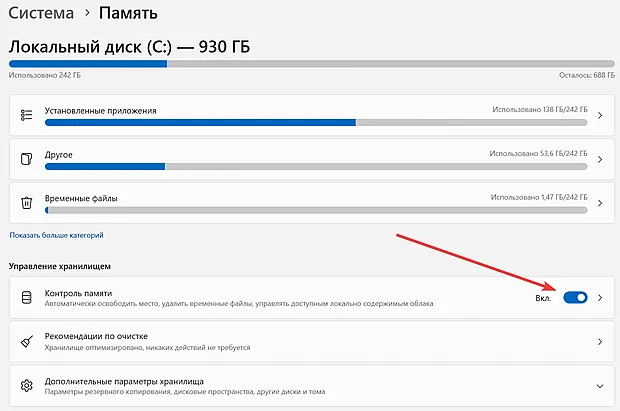620x411 pixels.
Task: Open Рекомендации по очистке via chevron
Action: (600, 341)
